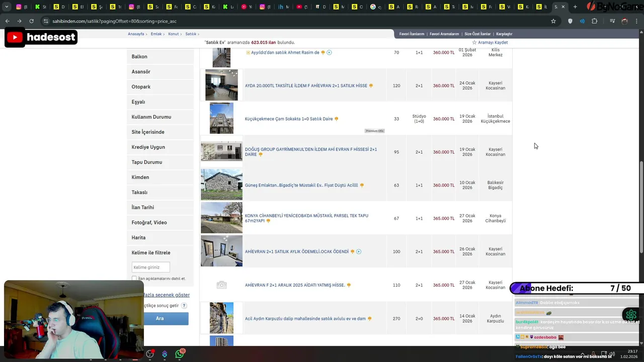Bookmark this page with the star icon

(553, 21)
